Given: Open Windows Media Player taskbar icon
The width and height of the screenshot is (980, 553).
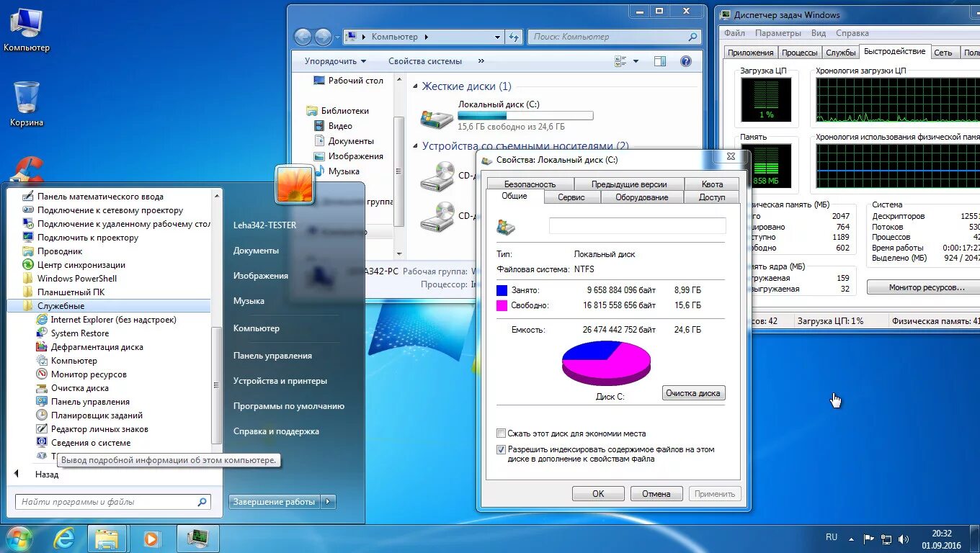Looking at the screenshot, I should click(151, 539).
